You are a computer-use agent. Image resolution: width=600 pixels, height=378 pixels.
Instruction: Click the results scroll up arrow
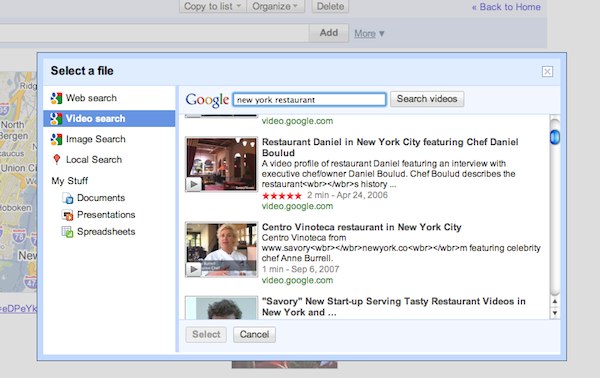click(x=554, y=301)
